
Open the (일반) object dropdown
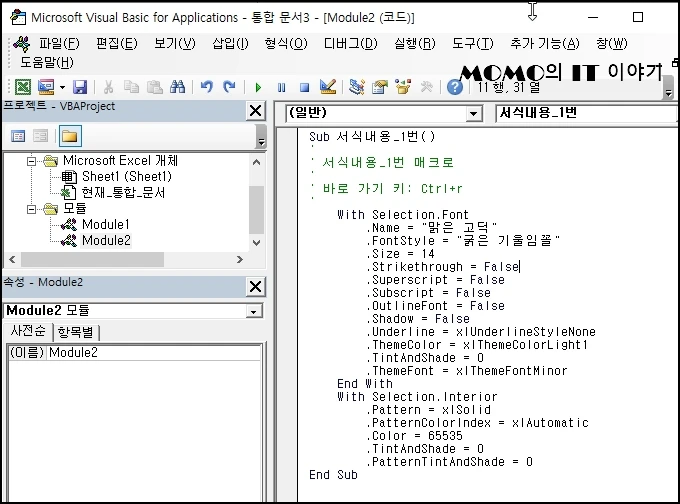pyautogui.click(x=474, y=114)
